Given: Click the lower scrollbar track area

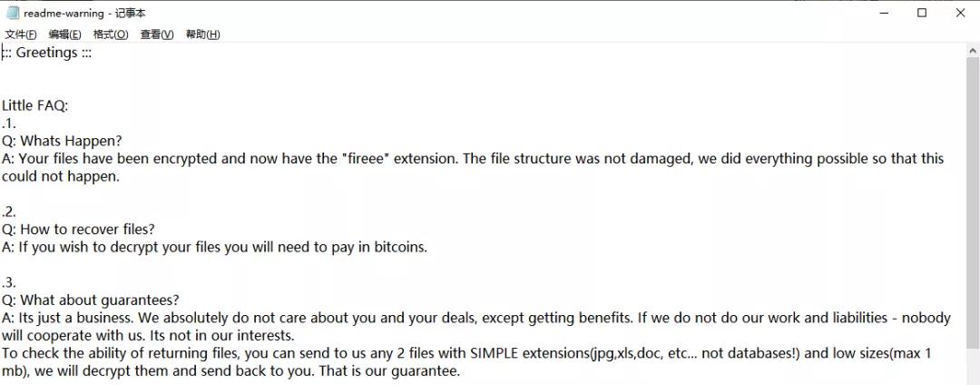Looking at the screenshot, I should click(973, 367).
